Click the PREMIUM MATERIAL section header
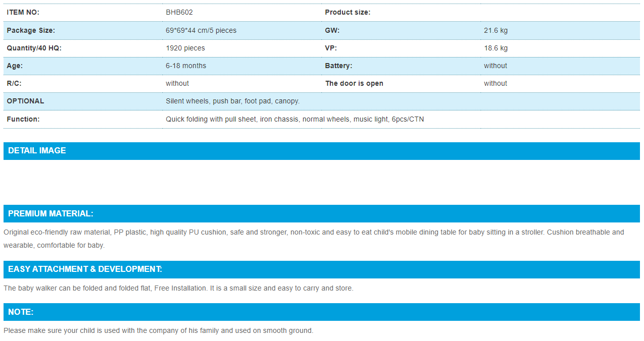 pos(51,213)
